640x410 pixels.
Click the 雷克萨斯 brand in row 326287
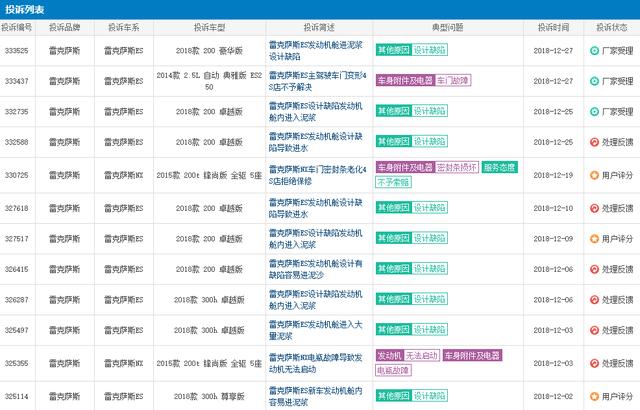tap(64, 299)
